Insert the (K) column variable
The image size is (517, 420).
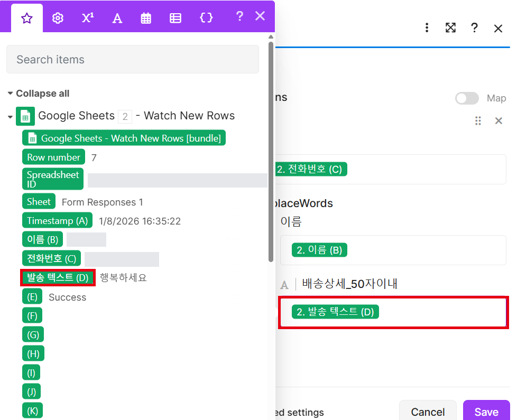point(33,411)
